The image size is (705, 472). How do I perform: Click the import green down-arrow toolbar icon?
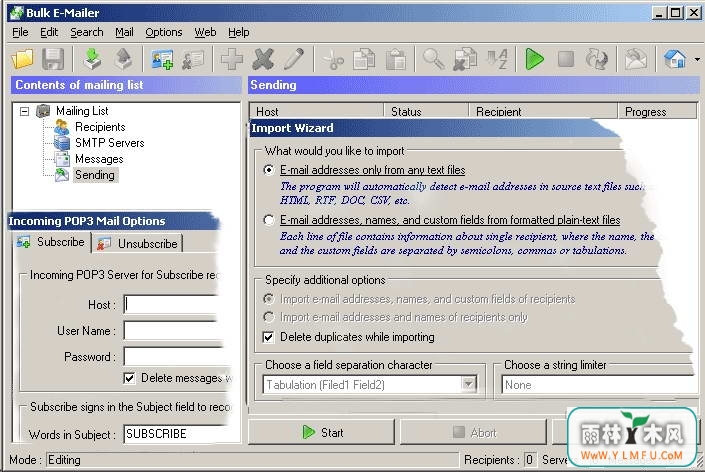pyautogui.click(x=93, y=59)
